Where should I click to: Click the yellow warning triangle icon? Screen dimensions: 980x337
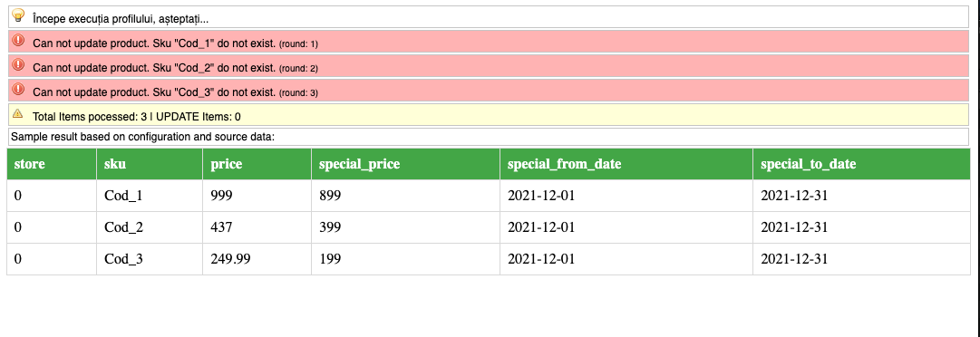[17, 113]
